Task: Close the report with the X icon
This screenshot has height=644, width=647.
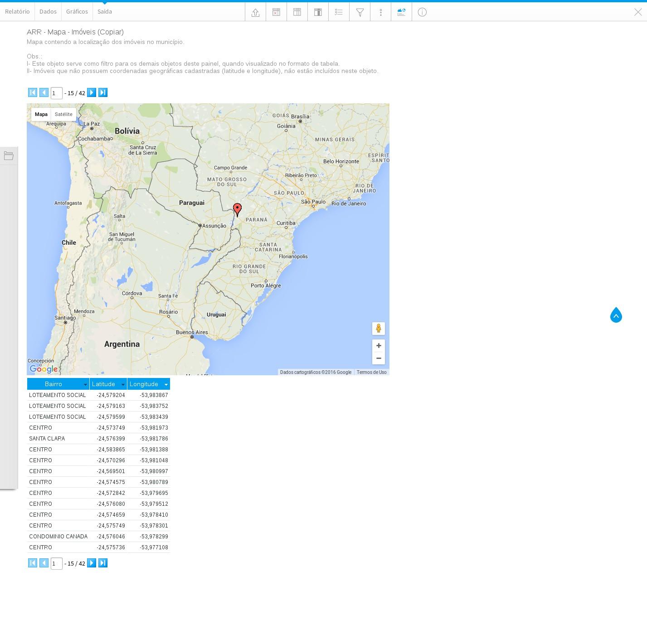Action: [638, 12]
